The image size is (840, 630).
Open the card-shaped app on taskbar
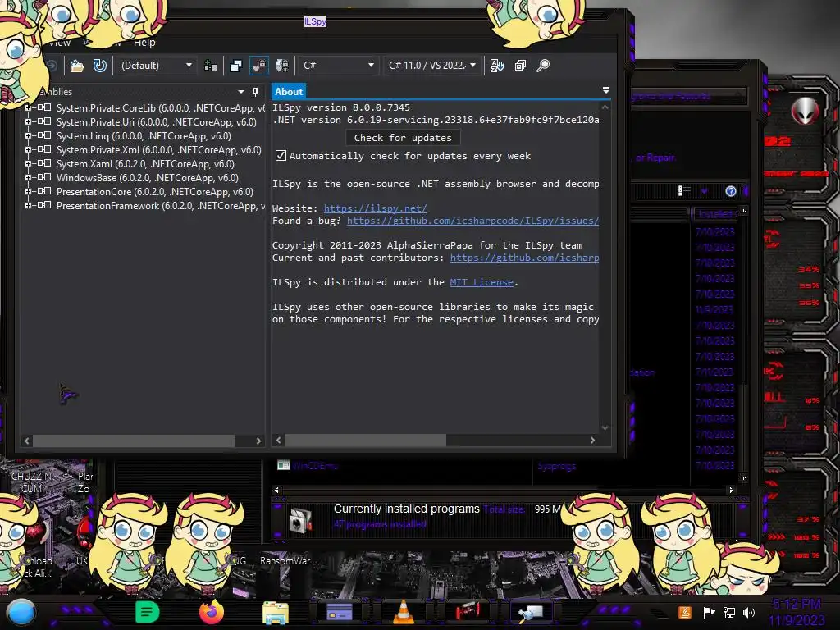339,612
